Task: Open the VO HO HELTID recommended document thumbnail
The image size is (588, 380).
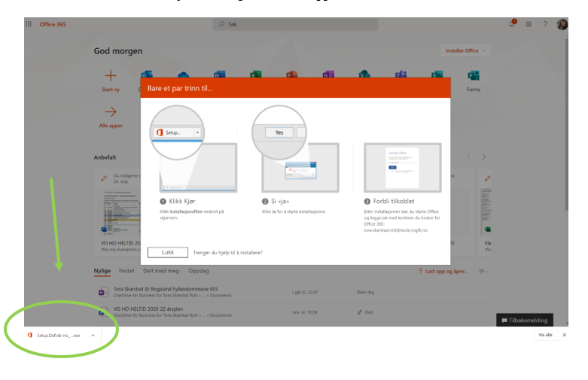Action: 120,212
